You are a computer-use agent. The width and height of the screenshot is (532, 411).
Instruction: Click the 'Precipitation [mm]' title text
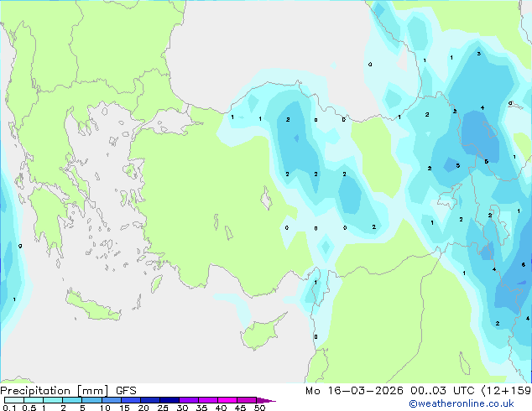(54, 391)
